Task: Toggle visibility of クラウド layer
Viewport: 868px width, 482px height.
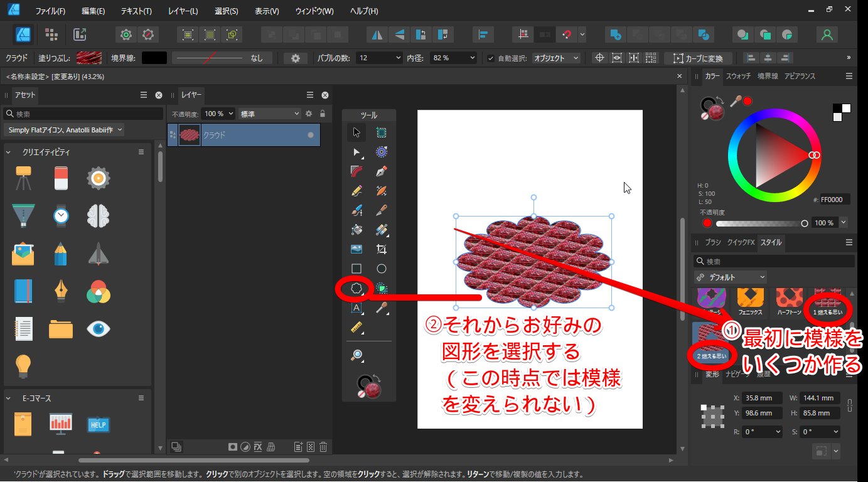Action: pos(310,135)
